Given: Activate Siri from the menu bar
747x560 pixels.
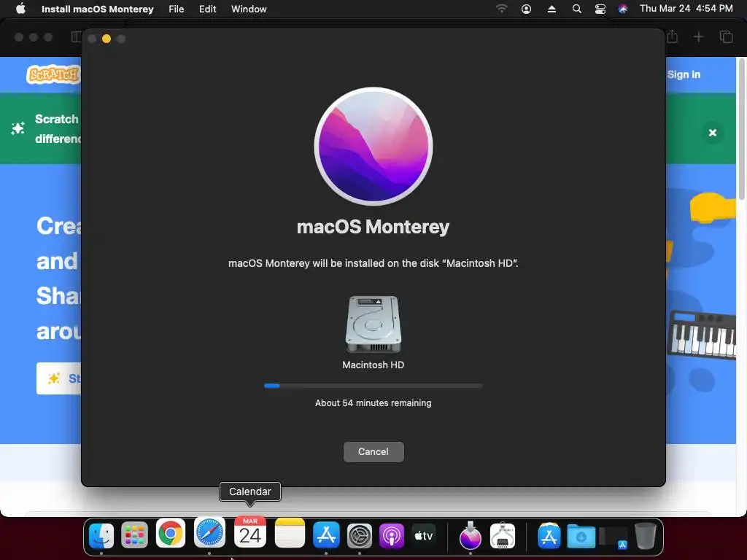Looking at the screenshot, I should 623,9.
